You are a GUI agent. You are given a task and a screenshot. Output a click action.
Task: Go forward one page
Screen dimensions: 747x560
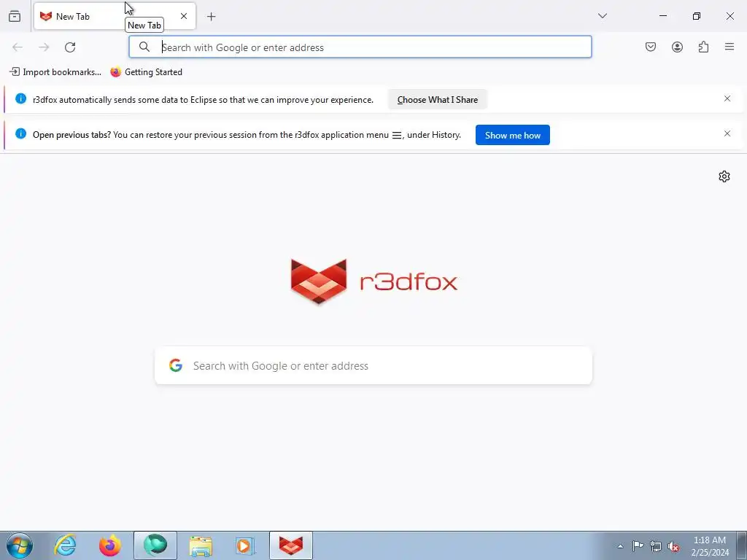44,47
